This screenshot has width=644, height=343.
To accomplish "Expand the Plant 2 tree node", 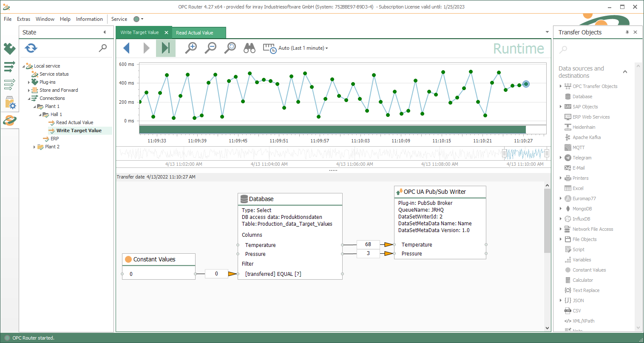I will [x=34, y=147].
